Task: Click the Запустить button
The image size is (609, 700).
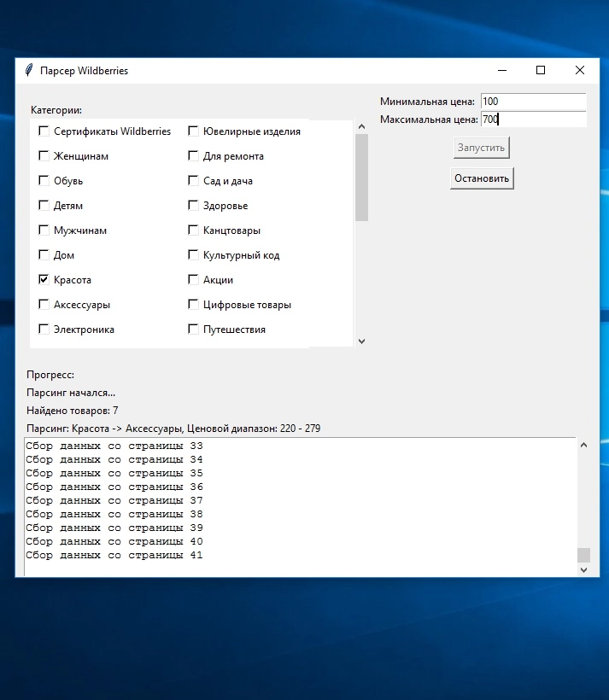Action: pos(482,149)
